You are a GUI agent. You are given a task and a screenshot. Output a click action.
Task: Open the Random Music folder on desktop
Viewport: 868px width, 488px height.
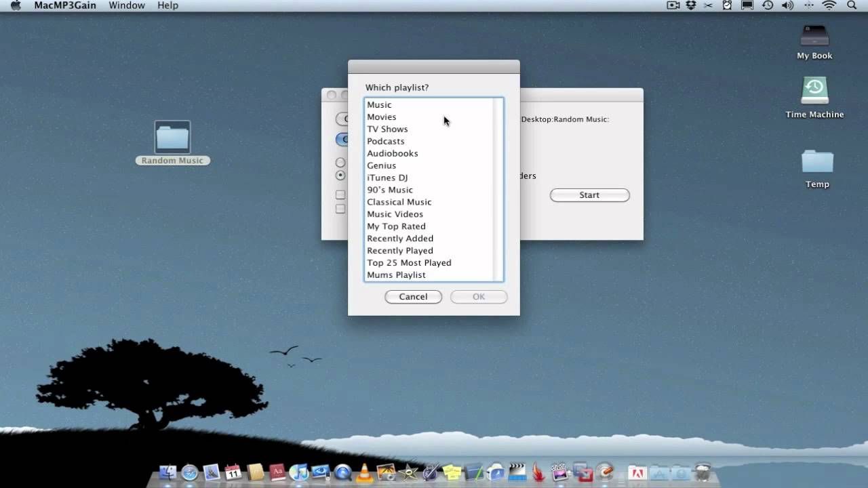pos(172,143)
